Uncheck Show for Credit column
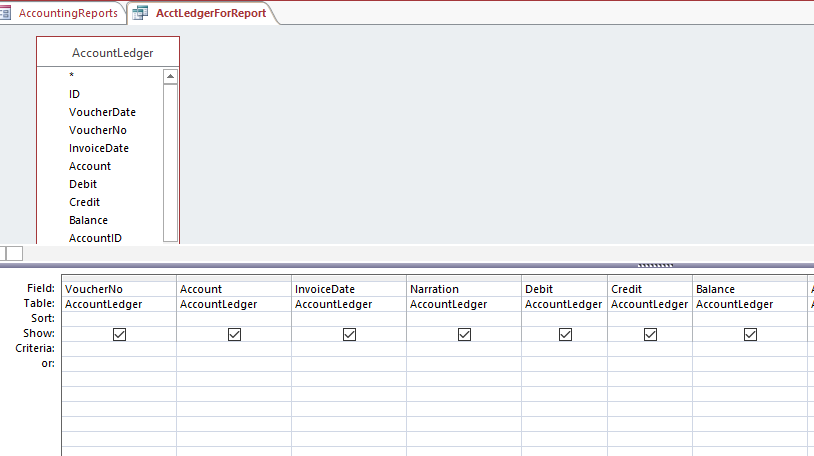The image size is (814, 456). pos(650,334)
